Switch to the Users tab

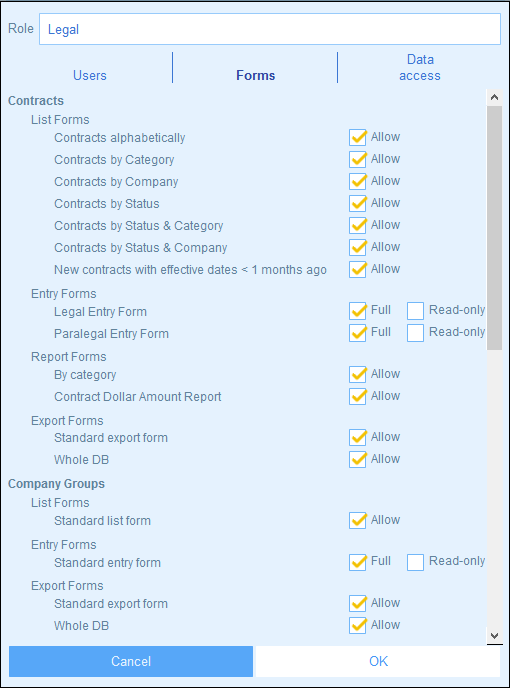pyautogui.click(x=90, y=75)
